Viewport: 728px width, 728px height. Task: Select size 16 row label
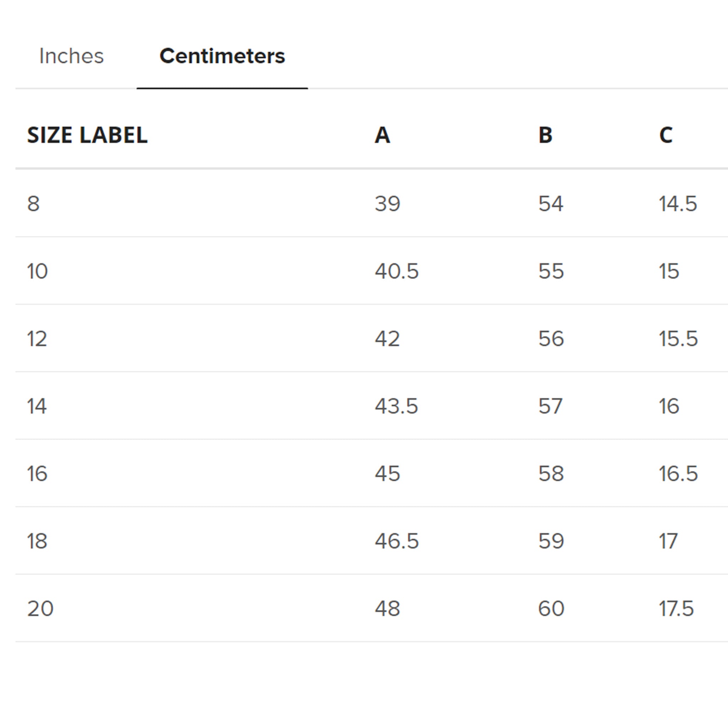click(x=37, y=474)
